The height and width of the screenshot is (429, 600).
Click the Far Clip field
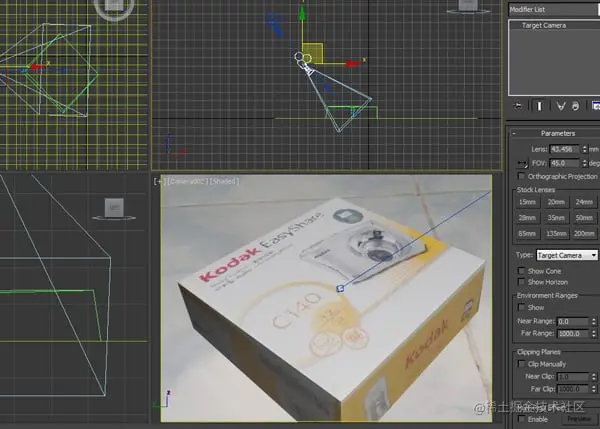click(572, 389)
